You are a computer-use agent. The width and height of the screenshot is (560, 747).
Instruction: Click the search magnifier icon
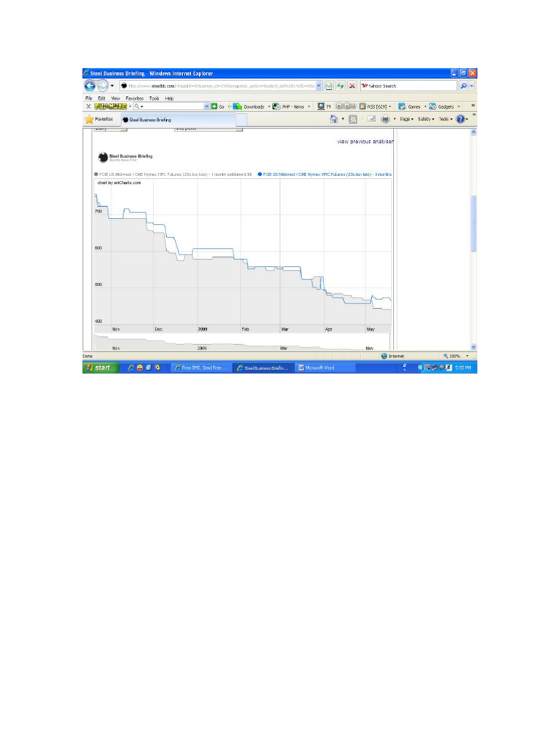463,86
